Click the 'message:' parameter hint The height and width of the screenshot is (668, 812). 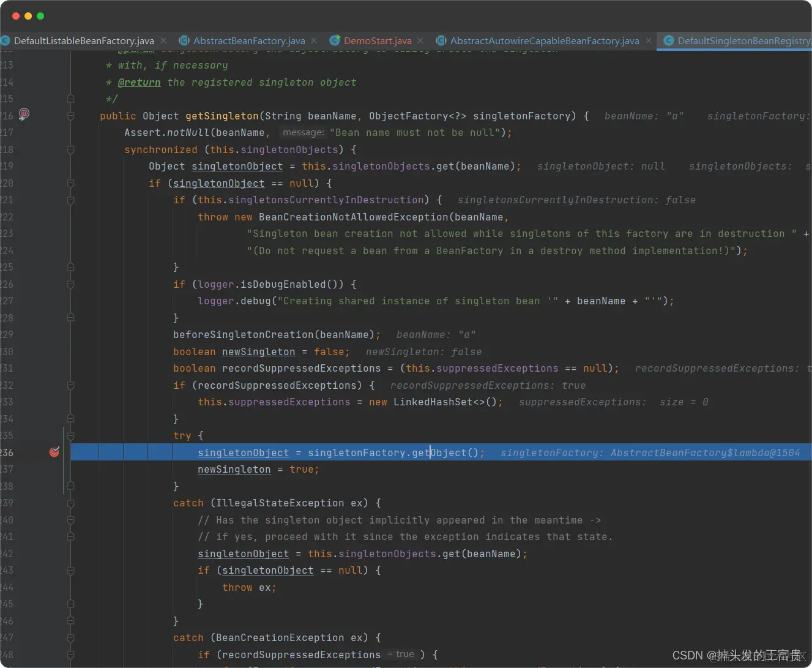(303, 132)
